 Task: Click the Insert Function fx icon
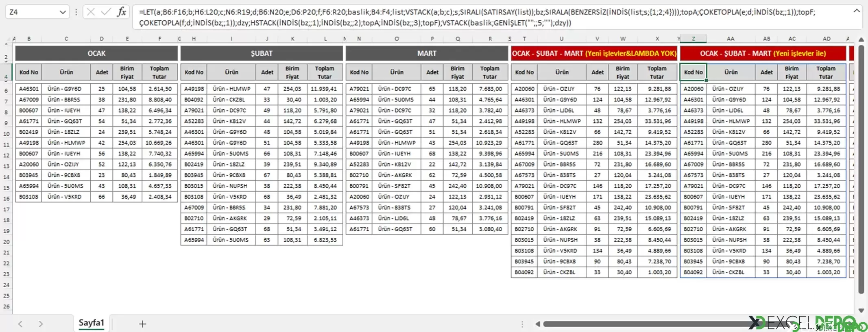[121, 12]
